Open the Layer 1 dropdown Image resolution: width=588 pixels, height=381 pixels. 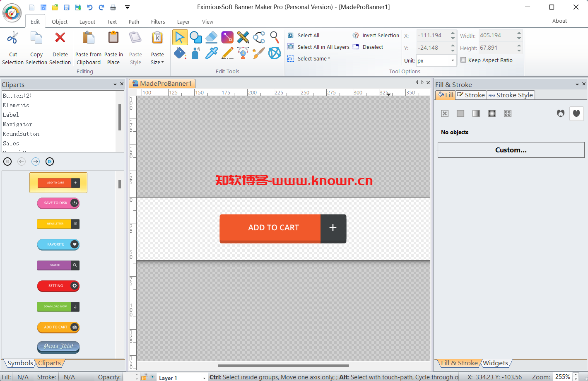click(204, 377)
